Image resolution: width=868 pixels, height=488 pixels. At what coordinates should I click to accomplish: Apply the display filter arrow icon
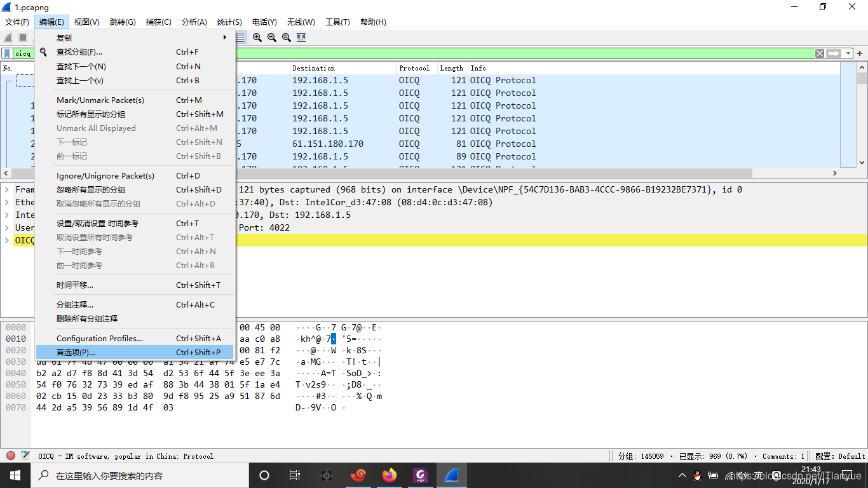click(x=834, y=53)
